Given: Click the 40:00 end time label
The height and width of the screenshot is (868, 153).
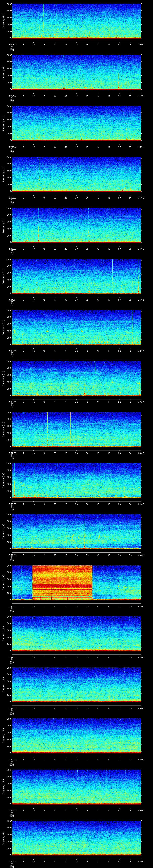Looking at the screenshot, I should click(141, 555).
